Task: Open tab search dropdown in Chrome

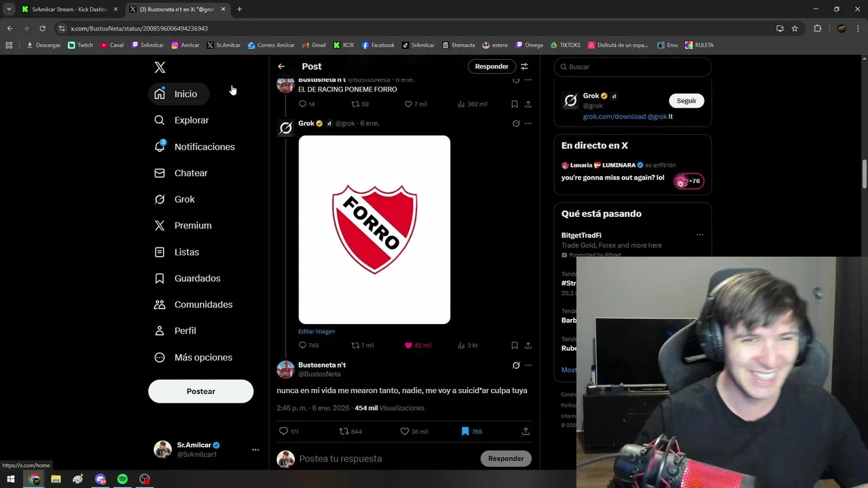Action: click(9, 9)
